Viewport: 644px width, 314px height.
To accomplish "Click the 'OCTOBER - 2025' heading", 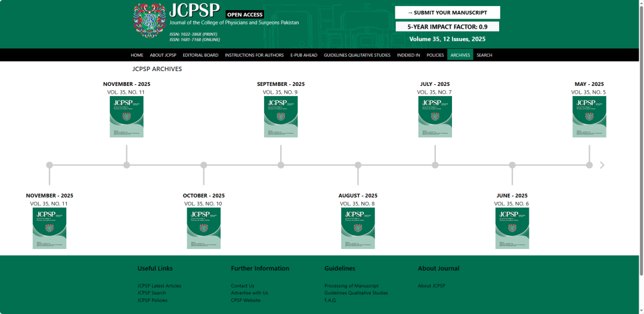I will pyautogui.click(x=204, y=196).
